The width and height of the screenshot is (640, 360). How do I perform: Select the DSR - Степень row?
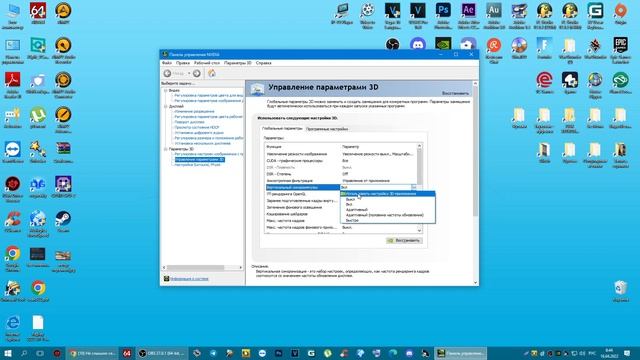click(x=341, y=174)
